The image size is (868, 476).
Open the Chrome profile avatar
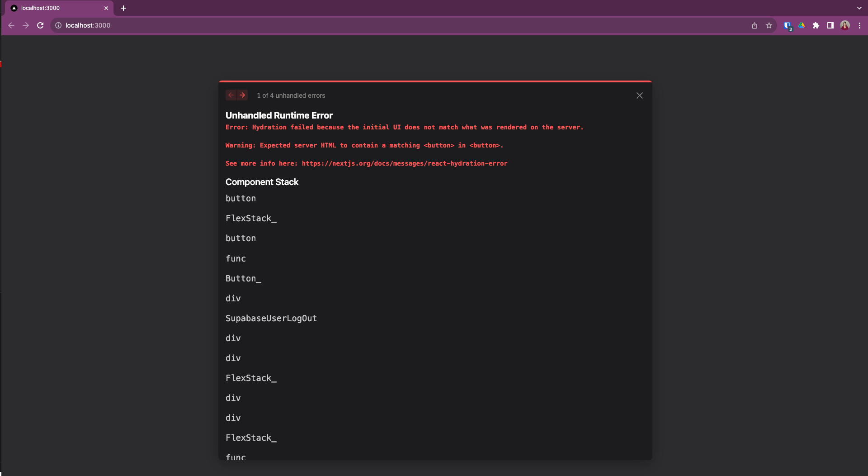(x=845, y=25)
